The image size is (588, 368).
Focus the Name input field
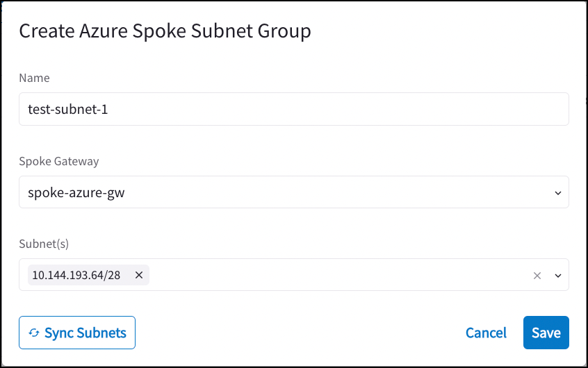pyautogui.click(x=293, y=110)
